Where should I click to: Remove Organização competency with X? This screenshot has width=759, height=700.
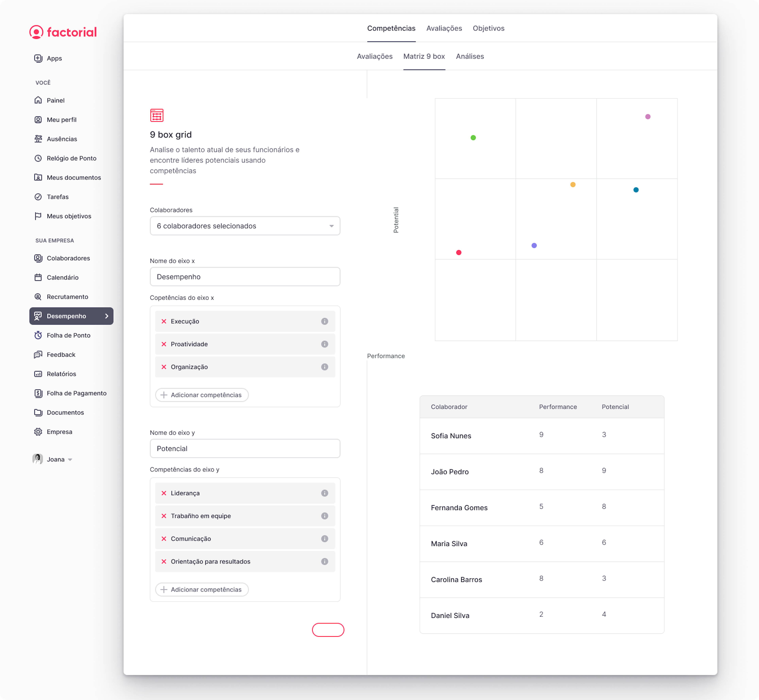tap(164, 367)
